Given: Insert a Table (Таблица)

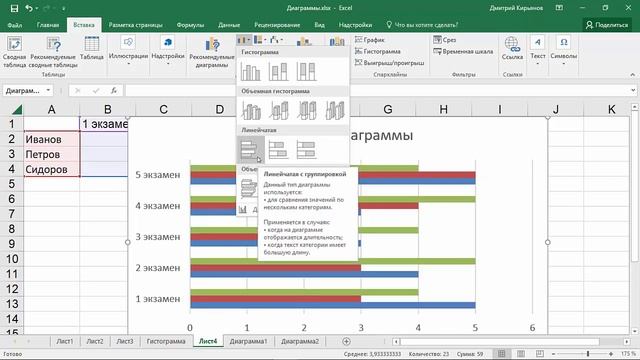Looking at the screenshot, I should (91, 49).
